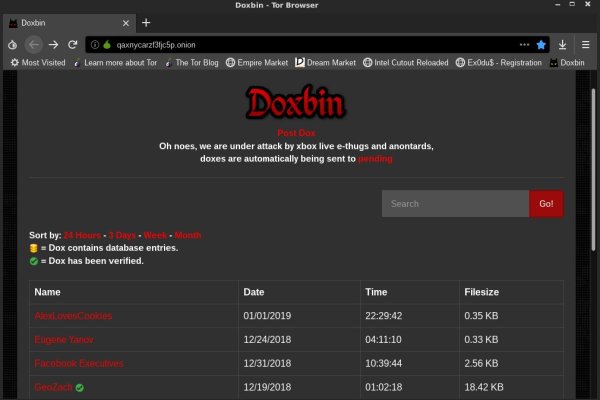This screenshot has width=600, height=400.
Task: Open the hamburger application menu
Action: tap(586, 44)
